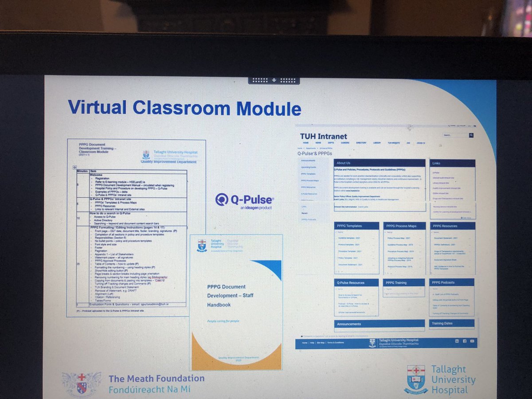Viewport: 532px width, 399px height.
Task: Open the NEWS menu item
Action: tap(318, 143)
